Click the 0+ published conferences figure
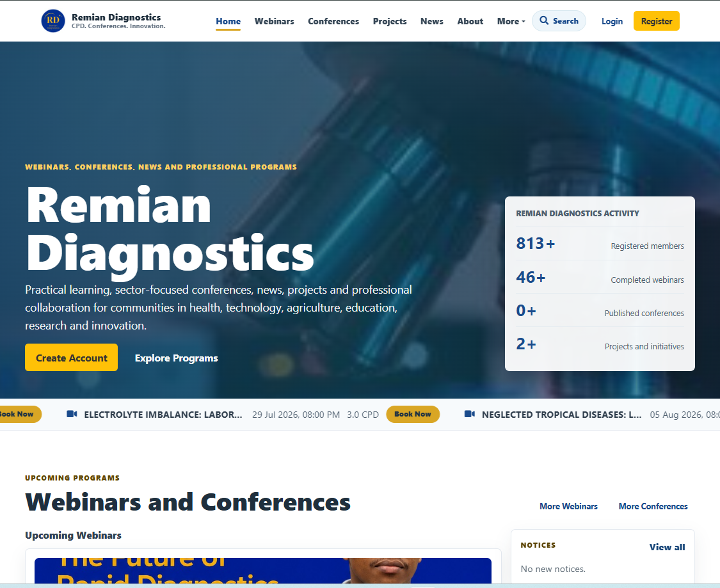The width and height of the screenshot is (720, 588). click(526, 311)
